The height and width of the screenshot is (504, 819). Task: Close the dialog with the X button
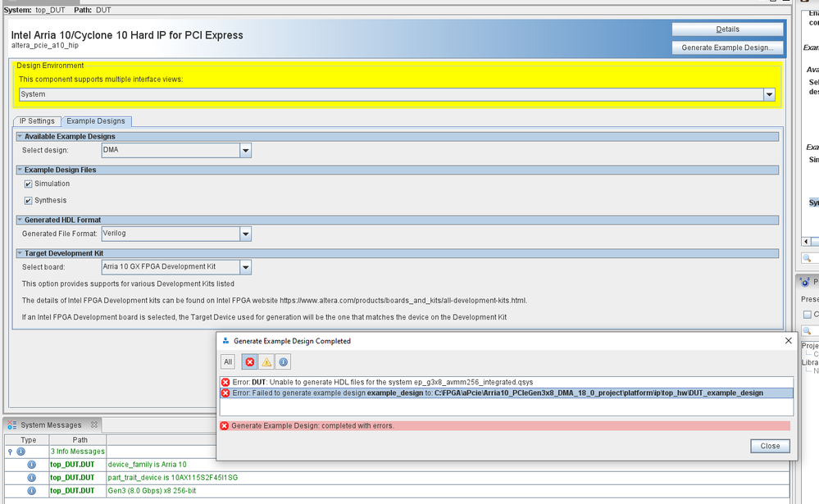[x=788, y=341]
